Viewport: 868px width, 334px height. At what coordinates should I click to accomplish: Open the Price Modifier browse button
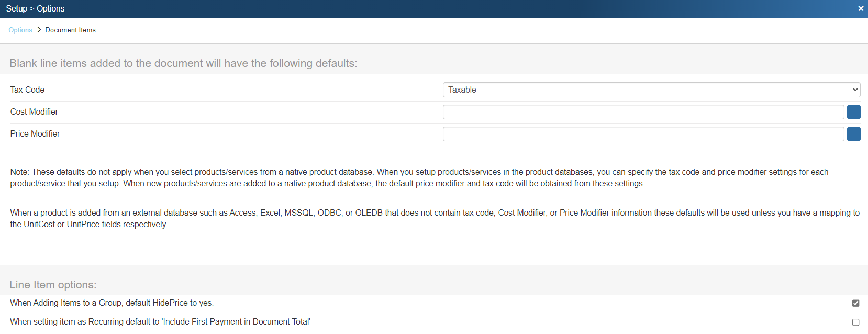(x=853, y=134)
